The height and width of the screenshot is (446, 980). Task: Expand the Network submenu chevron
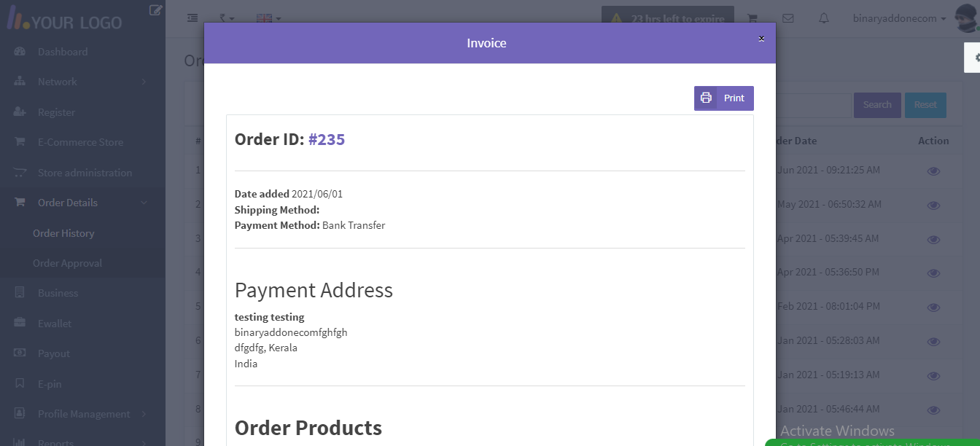[x=144, y=82]
